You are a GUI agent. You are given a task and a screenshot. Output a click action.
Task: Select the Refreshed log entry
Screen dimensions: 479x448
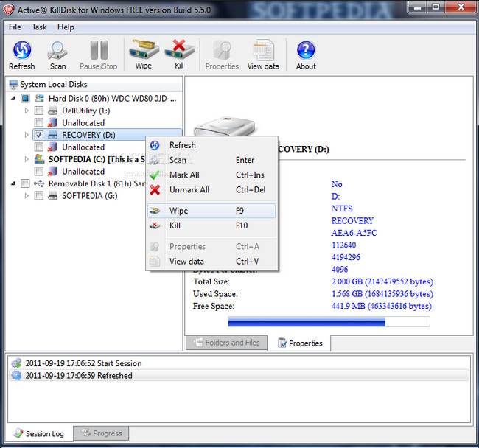coord(79,375)
